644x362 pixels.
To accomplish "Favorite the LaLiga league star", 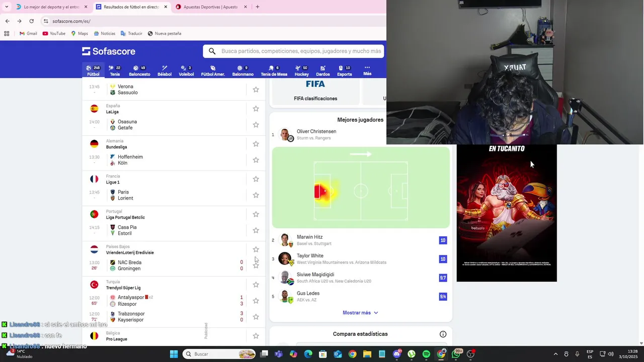I will click(256, 109).
